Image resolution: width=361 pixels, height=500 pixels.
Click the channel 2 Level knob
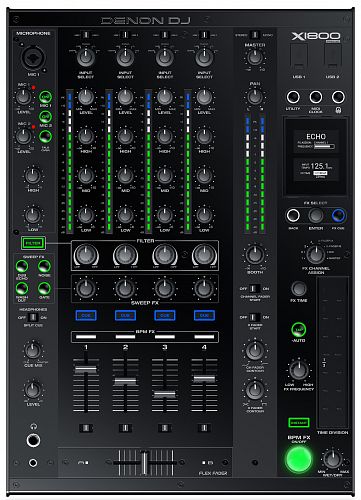(x=125, y=97)
